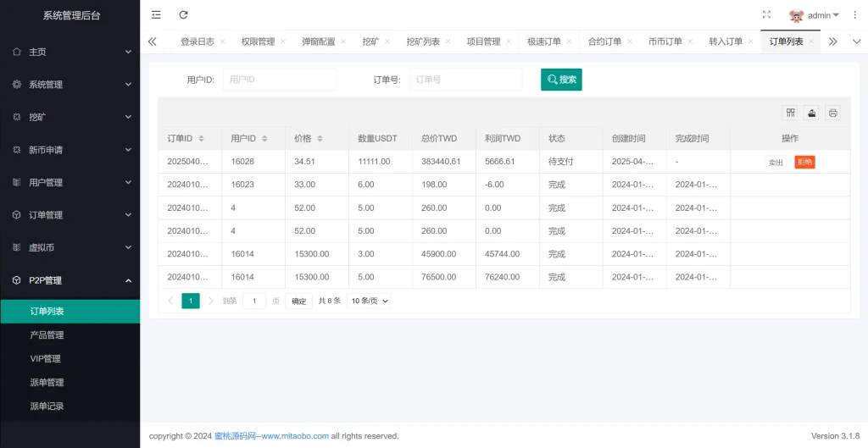868x448 pixels.
Task: Open the 10 条/页 page size dropdown
Action: tap(370, 301)
